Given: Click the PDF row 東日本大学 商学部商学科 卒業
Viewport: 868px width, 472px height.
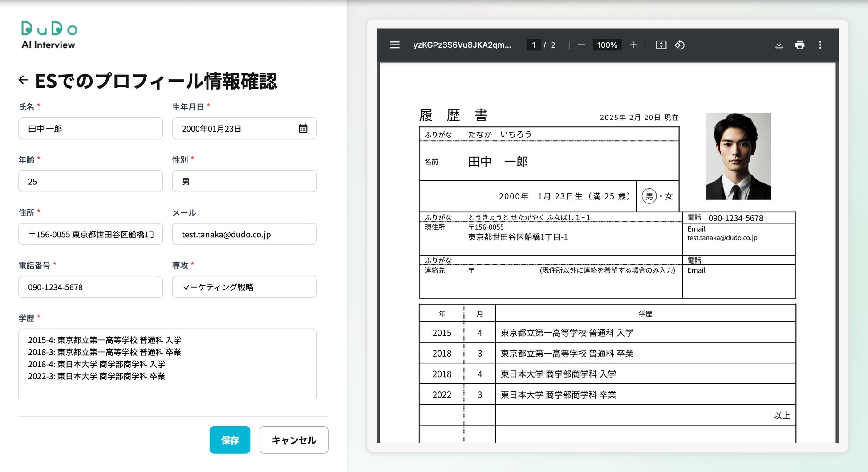Looking at the screenshot, I should click(558, 395).
